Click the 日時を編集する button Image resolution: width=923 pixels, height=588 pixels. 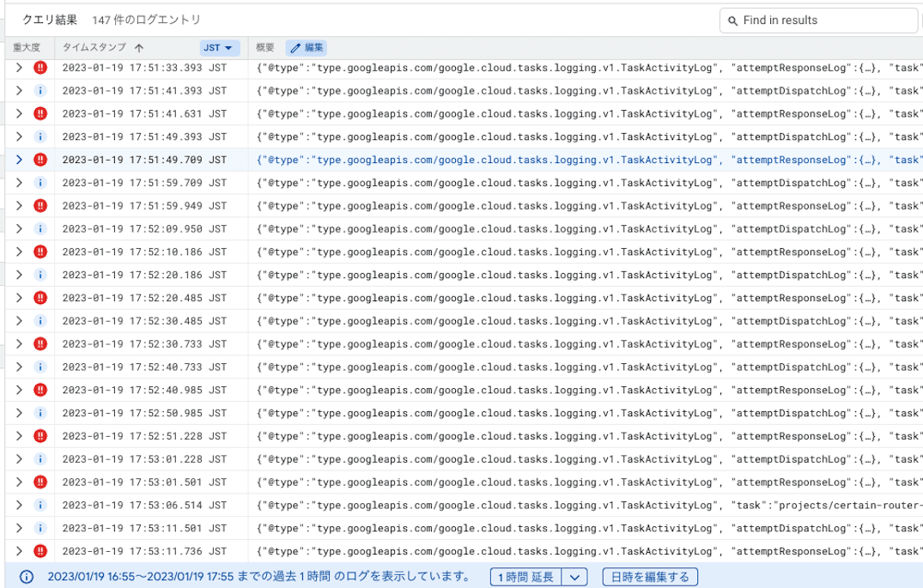pos(650,578)
